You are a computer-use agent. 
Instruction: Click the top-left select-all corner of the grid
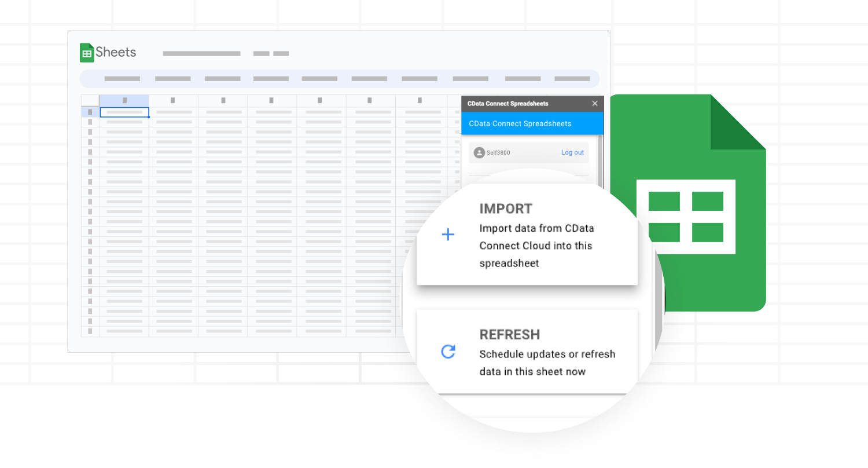[x=90, y=100]
